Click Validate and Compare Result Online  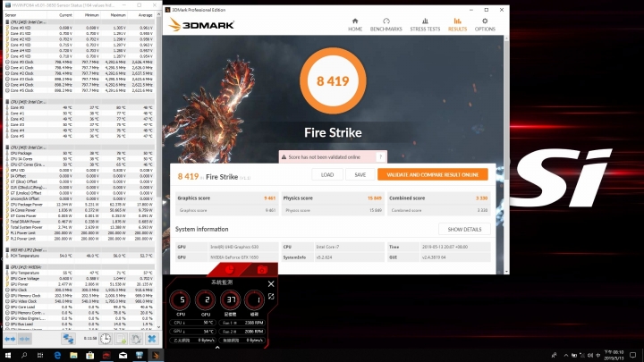(x=433, y=174)
